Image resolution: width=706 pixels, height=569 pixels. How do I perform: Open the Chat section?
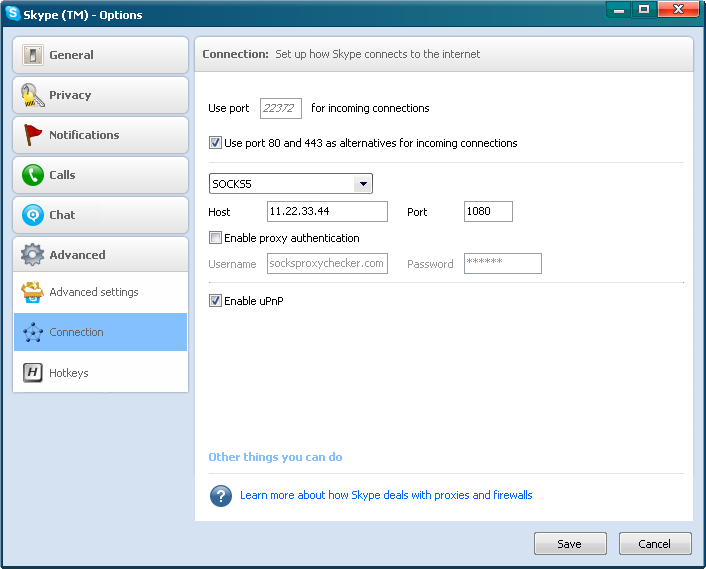pyautogui.click(x=100, y=215)
